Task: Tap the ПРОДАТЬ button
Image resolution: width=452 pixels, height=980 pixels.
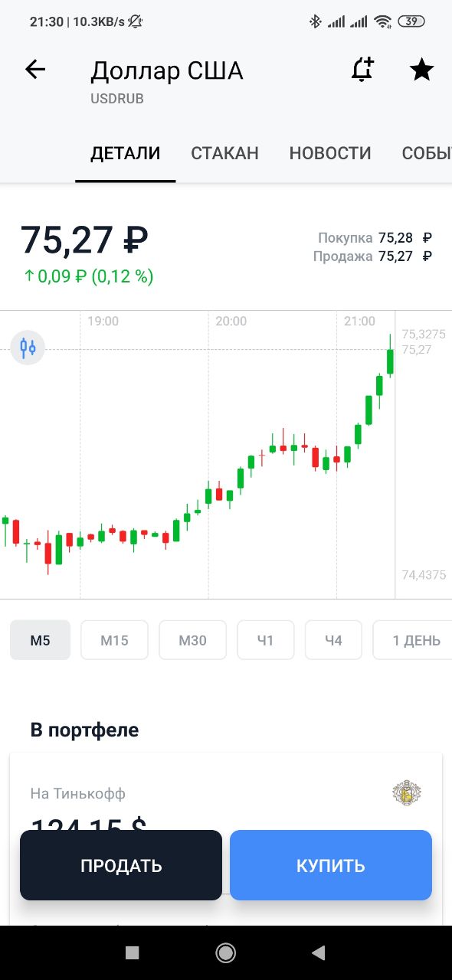Action: pos(121,866)
